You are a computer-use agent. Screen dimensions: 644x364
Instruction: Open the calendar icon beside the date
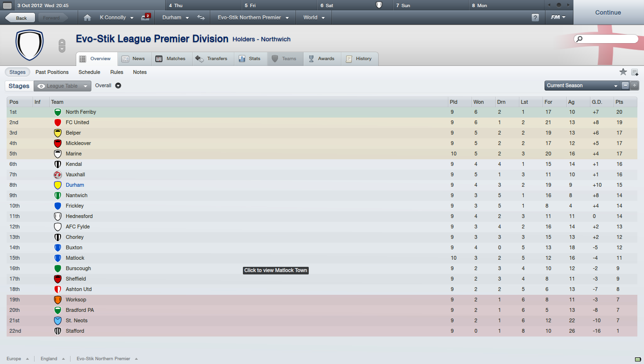click(7, 6)
